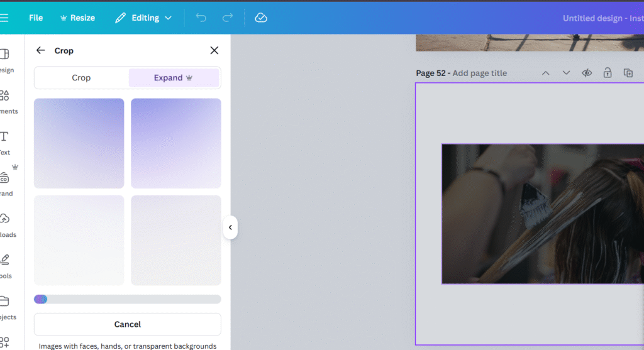Click the expand generation progress bar
The height and width of the screenshot is (350, 644).
[x=127, y=299]
